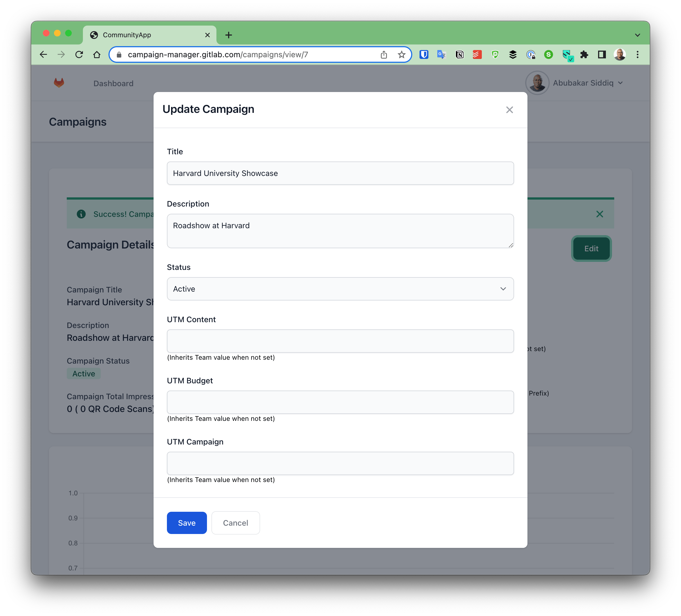Expand the tab search chevron

pyautogui.click(x=637, y=35)
